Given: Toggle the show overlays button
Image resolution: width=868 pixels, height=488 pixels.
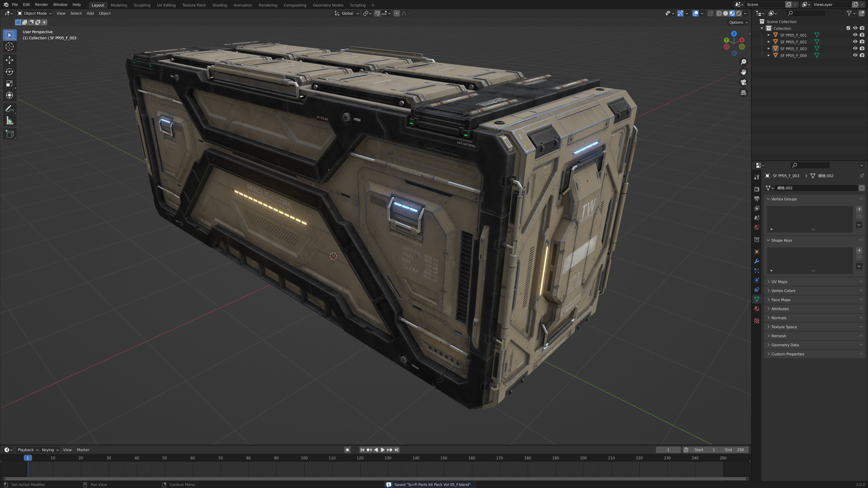Looking at the screenshot, I should (695, 13).
